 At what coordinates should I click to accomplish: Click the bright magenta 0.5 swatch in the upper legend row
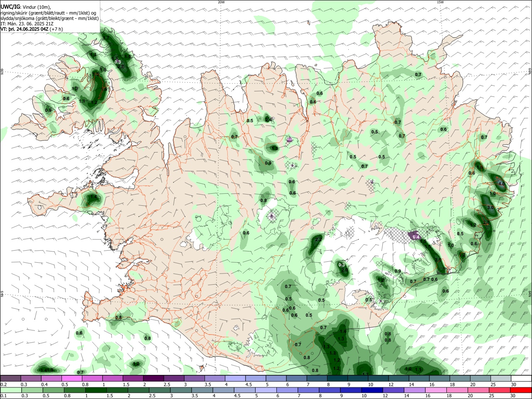click(x=71, y=378)
